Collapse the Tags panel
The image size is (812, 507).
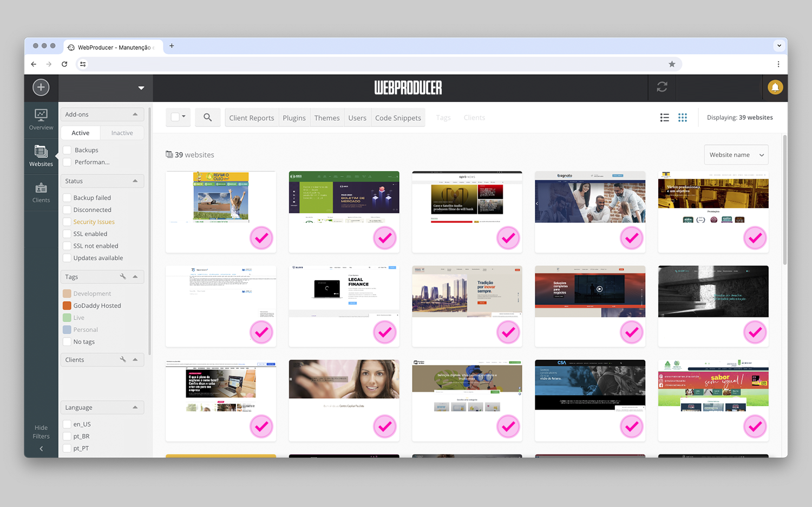(135, 277)
